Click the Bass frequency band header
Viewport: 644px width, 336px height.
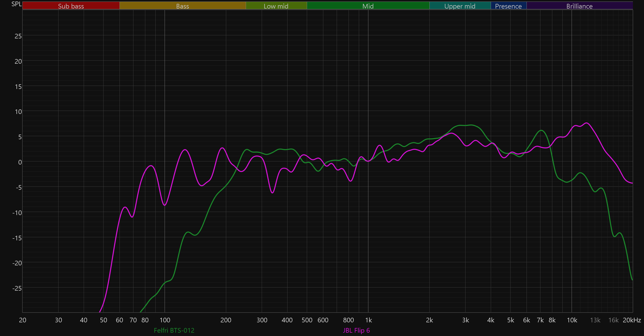click(x=182, y=6)
